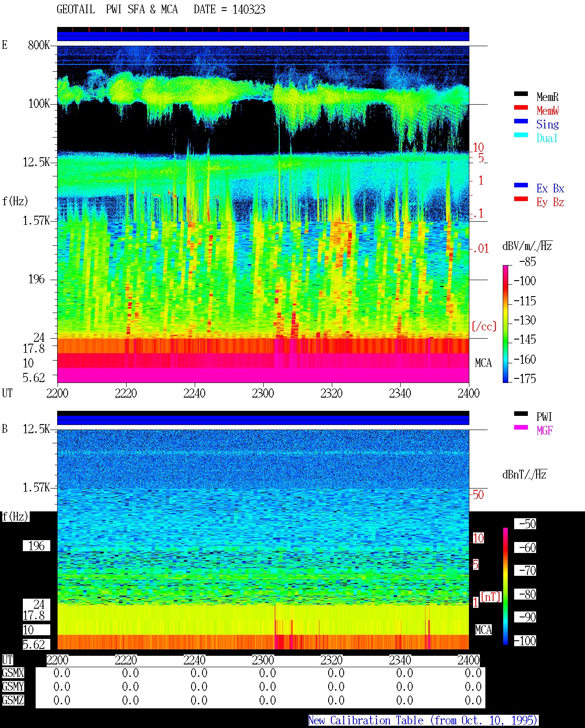Click the dBV/m electric field color scale bar
This screenshot has height=728, width=585.
point(505,324)
